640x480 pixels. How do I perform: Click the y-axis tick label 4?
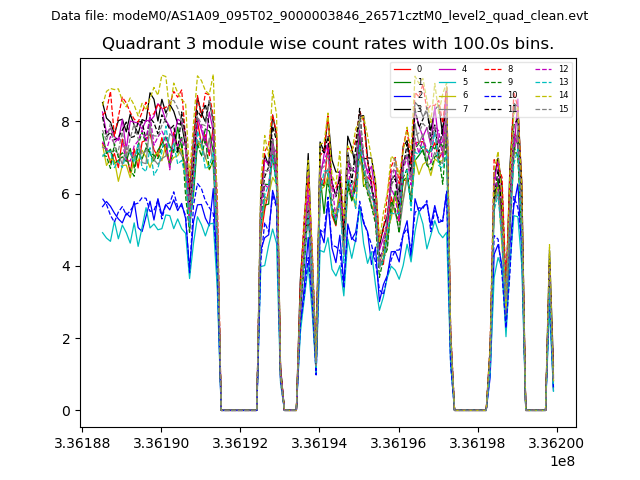click(67, 267)
